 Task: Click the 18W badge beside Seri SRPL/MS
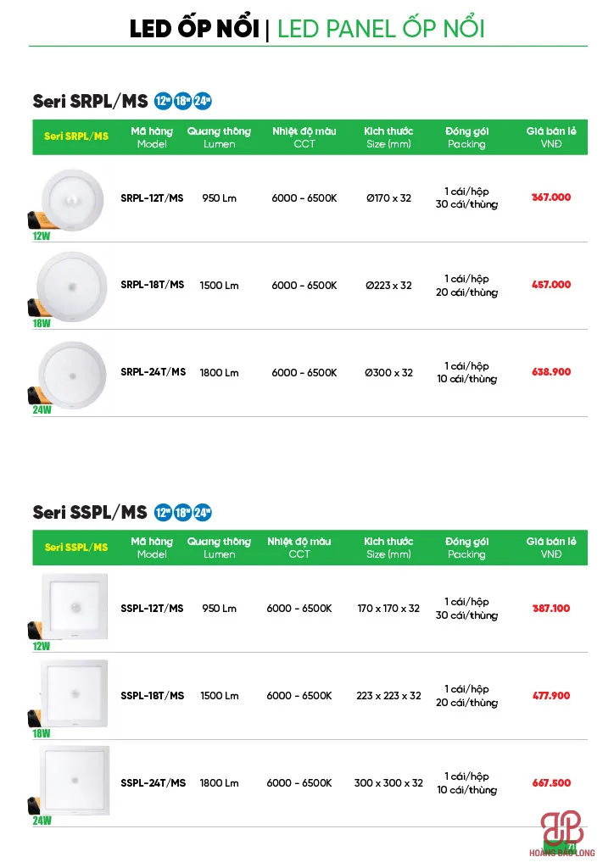pos(182,102)
